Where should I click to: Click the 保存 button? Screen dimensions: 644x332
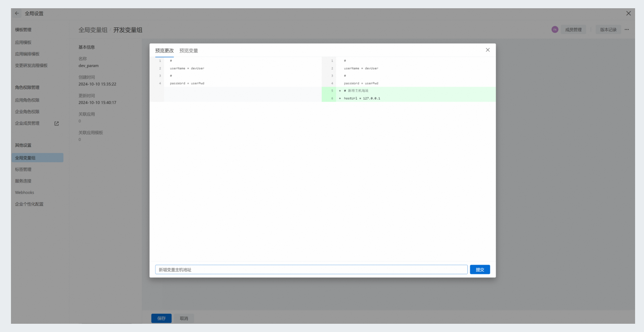click(x=161, y=318)
